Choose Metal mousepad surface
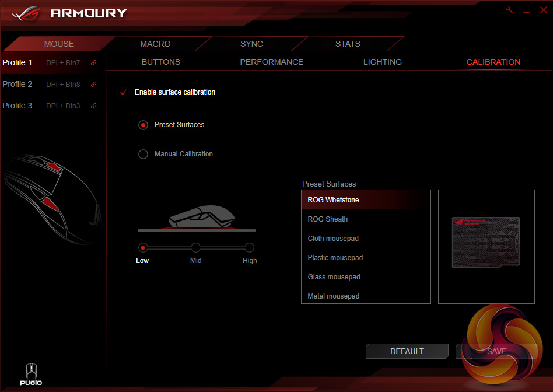553x392 pixels. point(366,296)
